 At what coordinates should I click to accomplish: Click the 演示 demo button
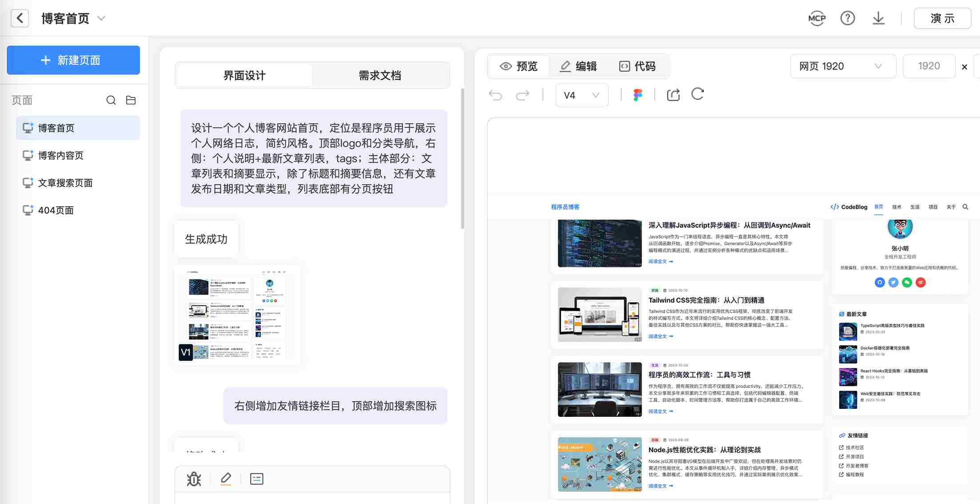(942, 18)
